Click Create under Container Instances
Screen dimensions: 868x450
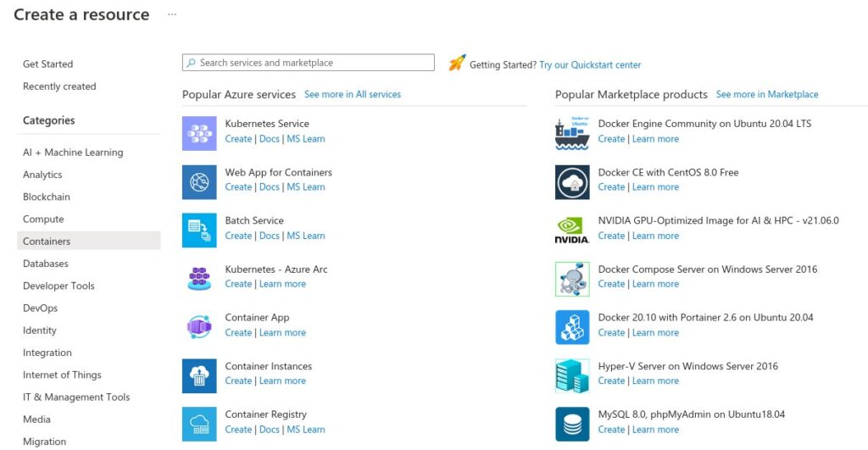(238, 381)
